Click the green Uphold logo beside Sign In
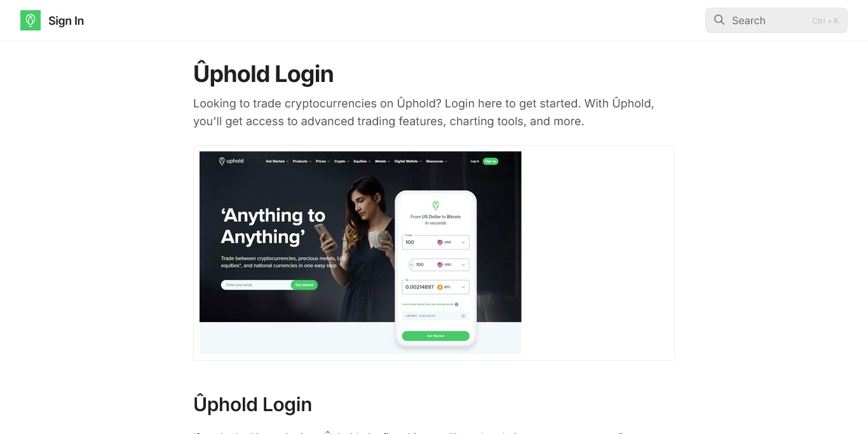The image size is (868, 434). pos(31,20)
